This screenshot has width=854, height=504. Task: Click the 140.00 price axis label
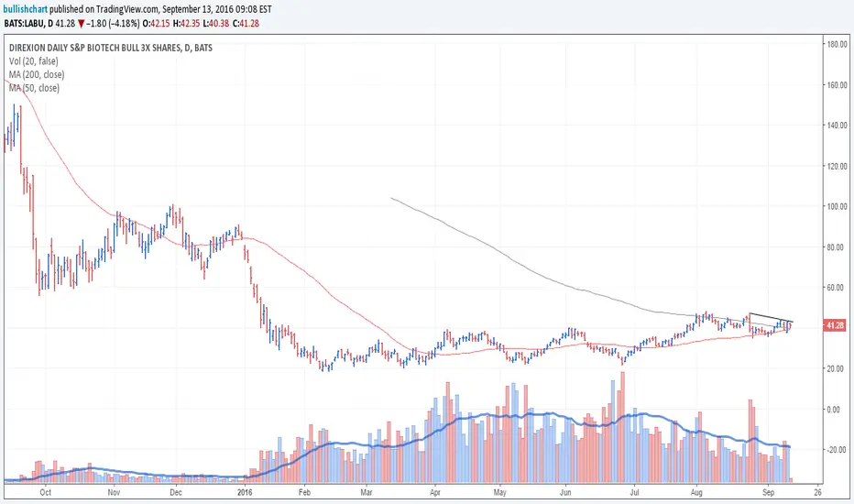(x=838, y=126)
